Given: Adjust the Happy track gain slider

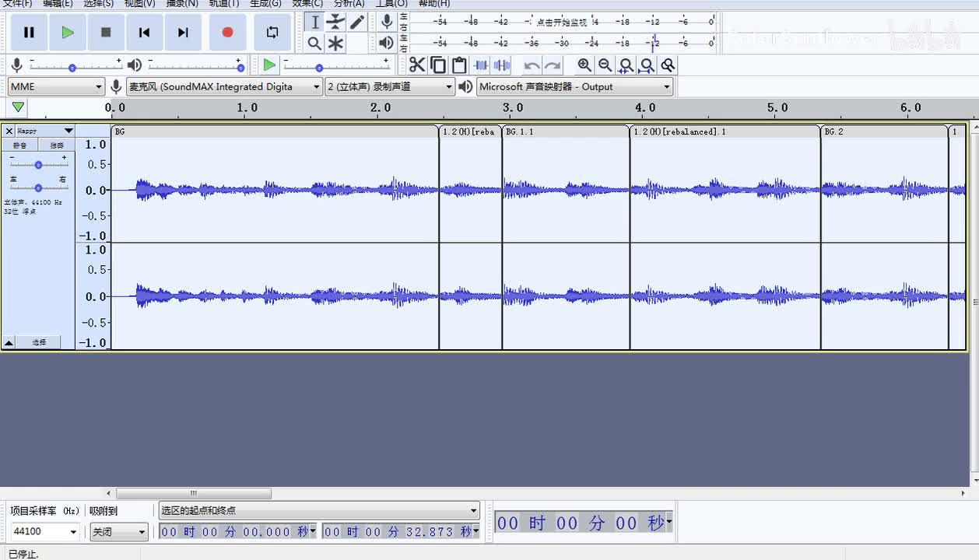Looking at the screenshot, I should point(38,164).
